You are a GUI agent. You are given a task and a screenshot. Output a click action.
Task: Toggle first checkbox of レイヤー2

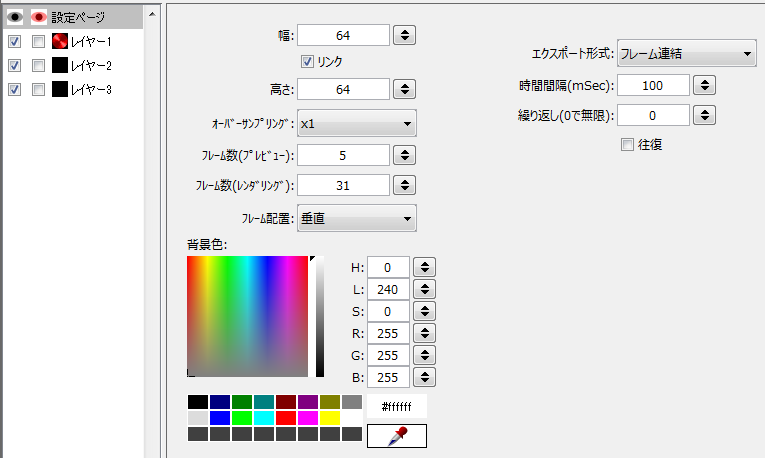(15, 65)
